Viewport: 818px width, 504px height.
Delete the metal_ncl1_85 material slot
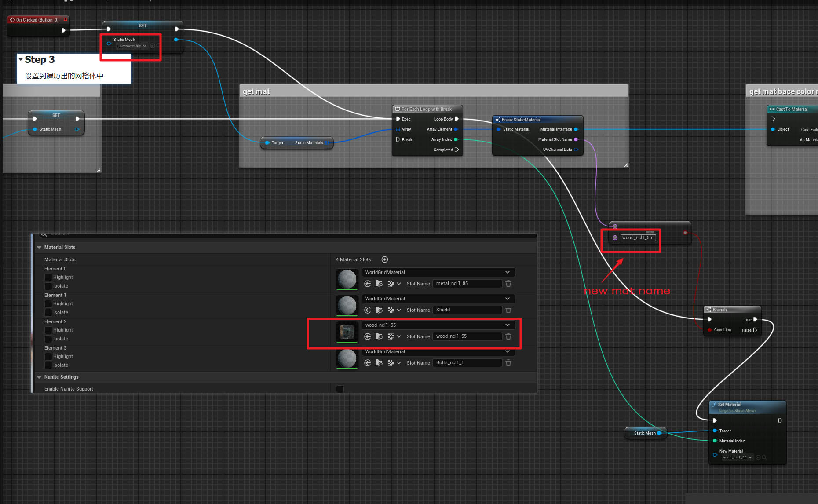[x=508, y=284]
